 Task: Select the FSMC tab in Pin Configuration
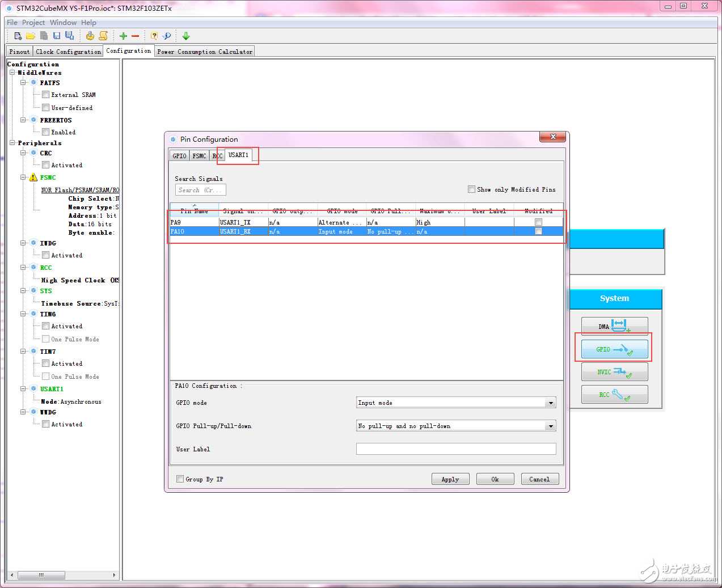(x=199, y=156)
